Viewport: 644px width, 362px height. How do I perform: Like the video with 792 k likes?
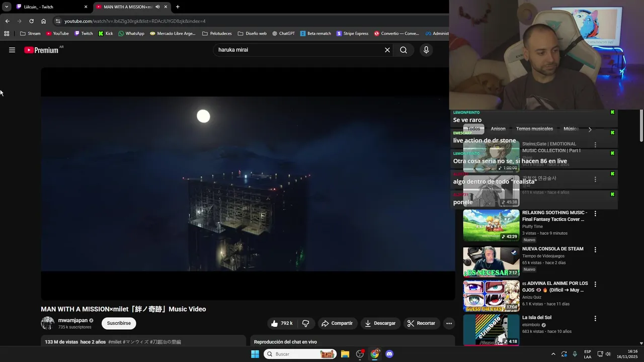point(282,323)
